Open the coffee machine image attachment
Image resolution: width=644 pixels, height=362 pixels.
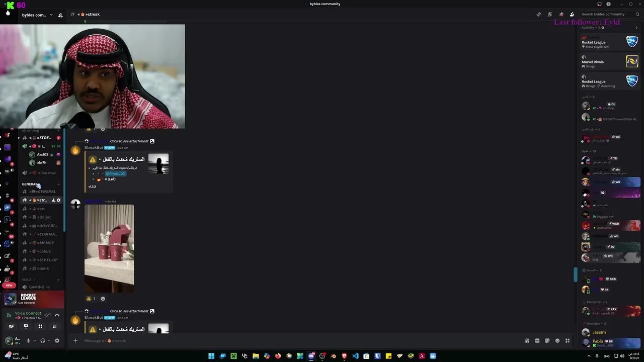click(109, 248)
